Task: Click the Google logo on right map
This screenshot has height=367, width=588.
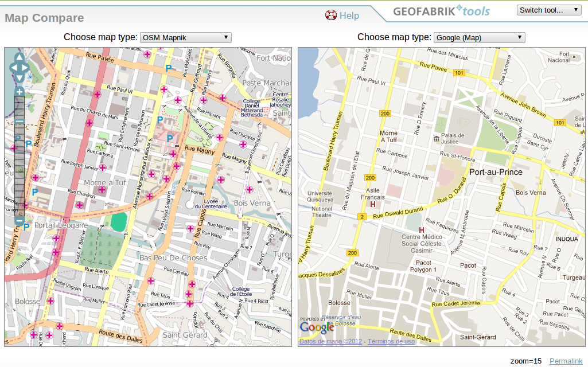Action: (317, 327)
